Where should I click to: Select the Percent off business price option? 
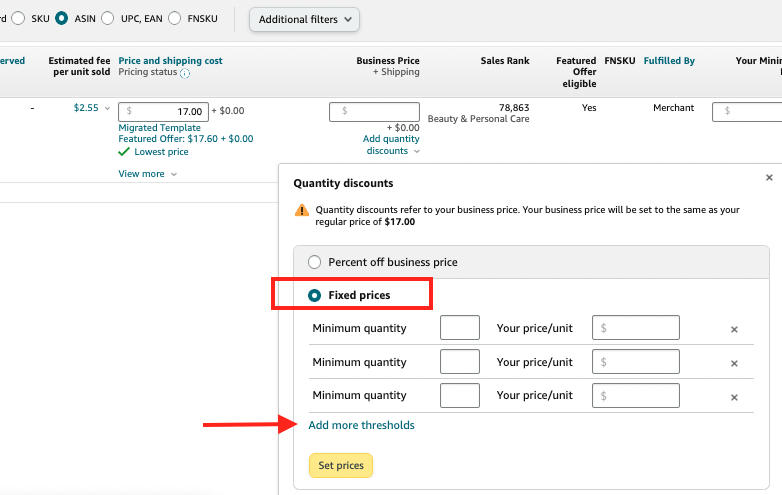point(315,262)
